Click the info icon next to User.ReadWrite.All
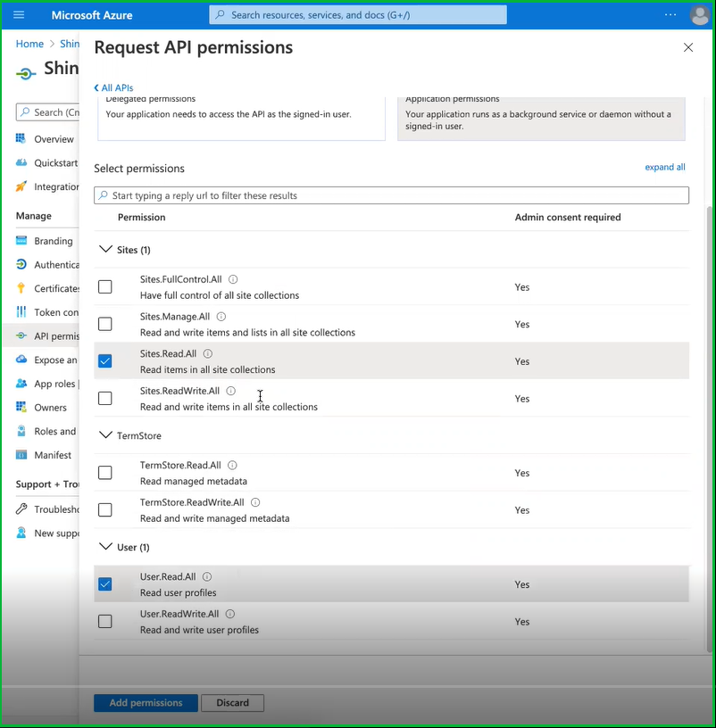The height and width of the screenshot is (728, 716). [230, 615]
